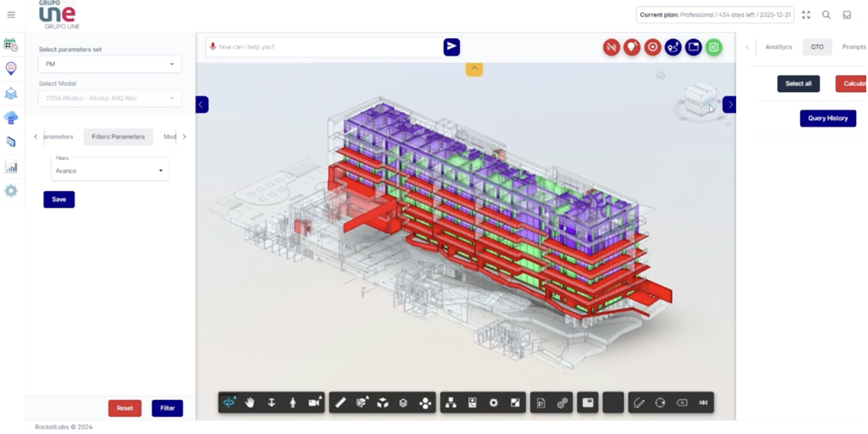
Task: Open the search magnifier in the header
Action: click(x=826, y=15)
